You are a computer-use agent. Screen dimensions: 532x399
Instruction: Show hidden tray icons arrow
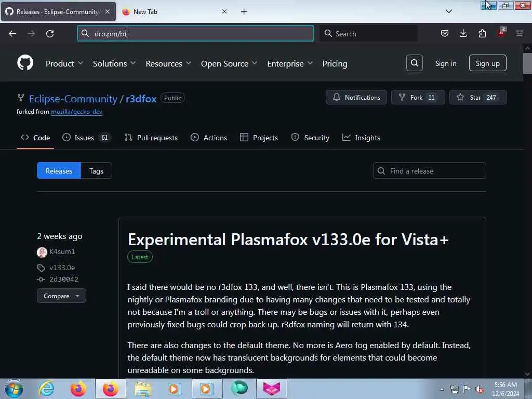pyautogui.click(x=442, y=390)
